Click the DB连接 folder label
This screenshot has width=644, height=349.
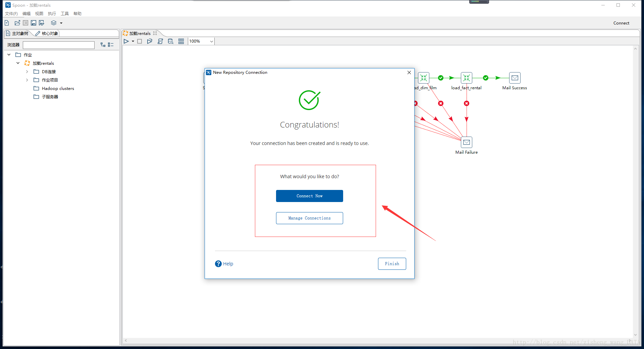[x=49, y=71]
